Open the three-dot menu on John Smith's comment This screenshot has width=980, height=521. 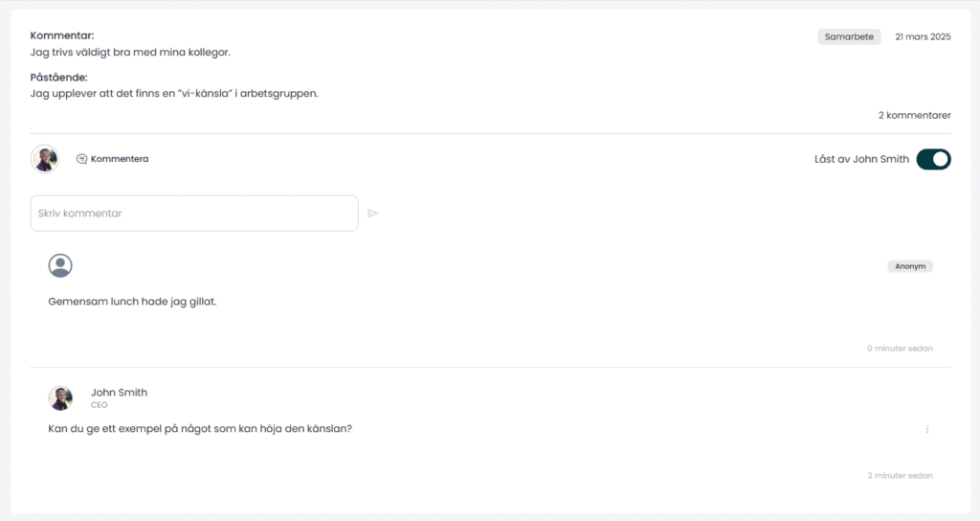(x=926, y=429)
